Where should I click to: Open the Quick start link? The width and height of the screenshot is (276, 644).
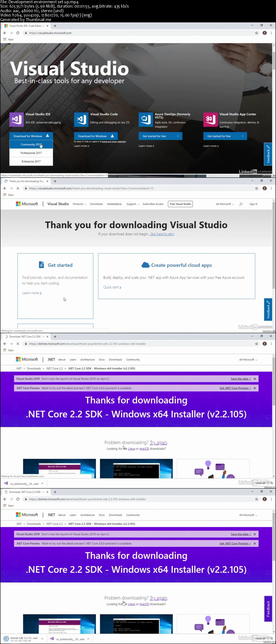(x=112, y=287)
